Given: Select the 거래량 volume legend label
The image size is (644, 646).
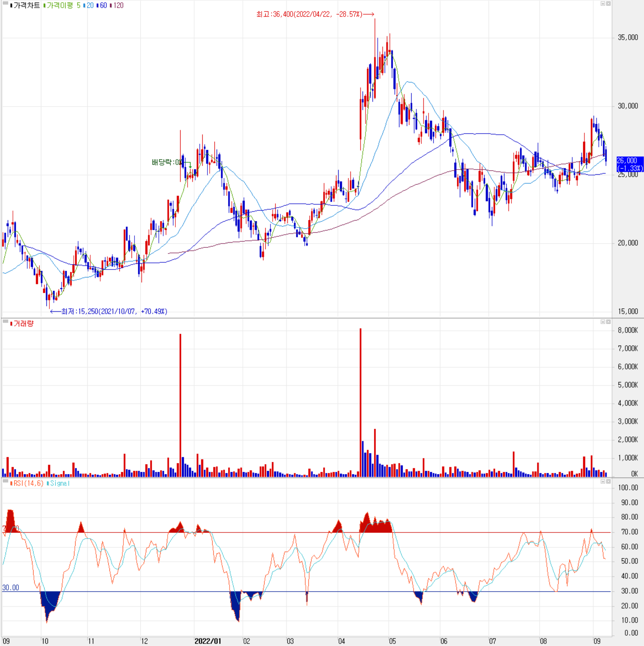Looking at the screenshot, I should (x=24, y=324).
